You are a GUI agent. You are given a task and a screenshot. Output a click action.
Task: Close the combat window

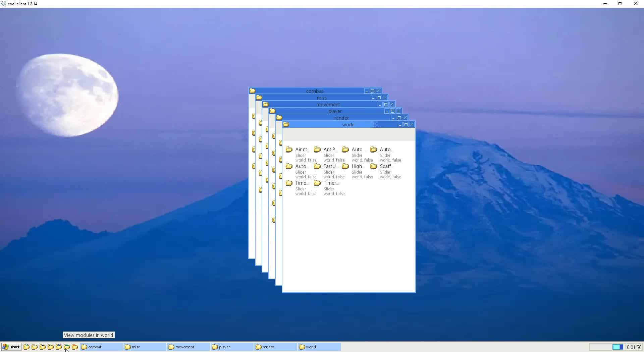[378, 91]
